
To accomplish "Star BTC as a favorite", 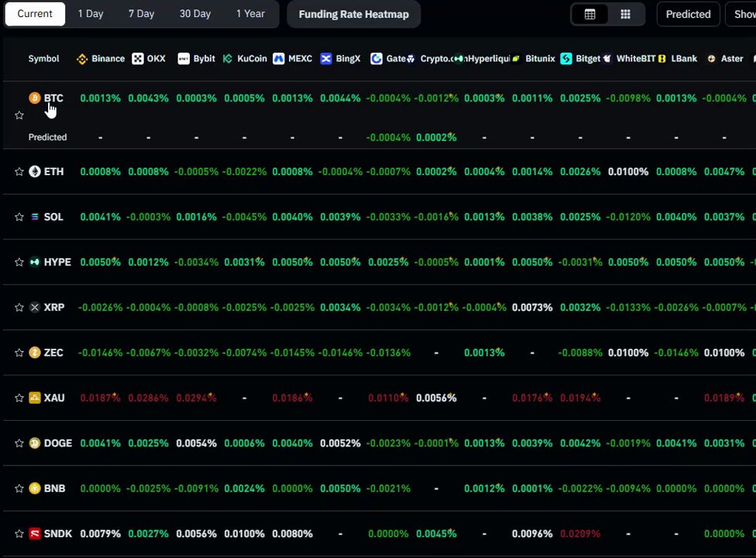I will pos(19,115).
